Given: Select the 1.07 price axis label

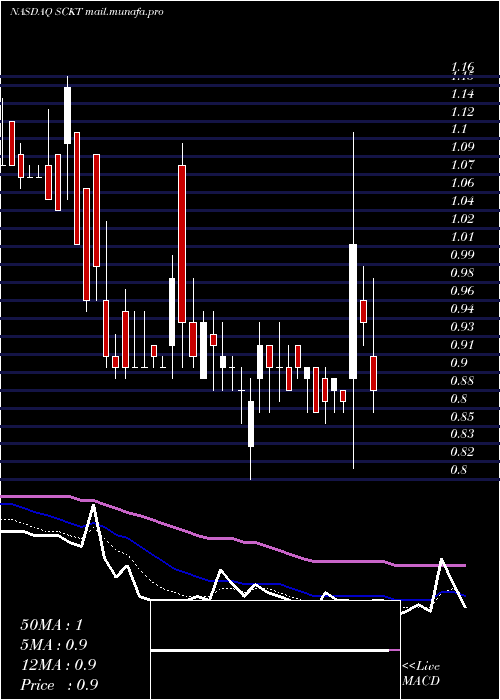Looking at the screenshot, I should (x=463, y=165).
